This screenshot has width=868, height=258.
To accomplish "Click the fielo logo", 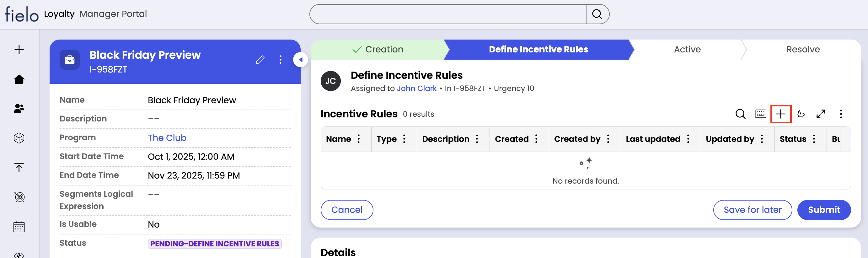I will [22, 14].
